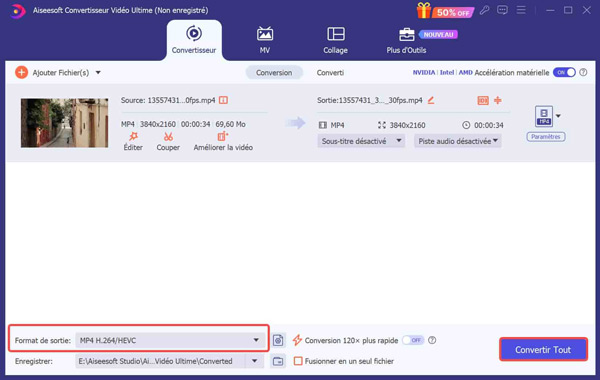Open Format de sortie MP4 H.264/HEVC dropdown
This screenshot has height=380, width=600.
(170, 340)
